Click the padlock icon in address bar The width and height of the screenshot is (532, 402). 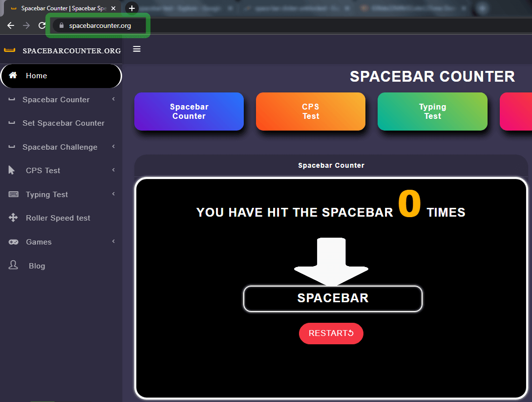tap(61, 25)
